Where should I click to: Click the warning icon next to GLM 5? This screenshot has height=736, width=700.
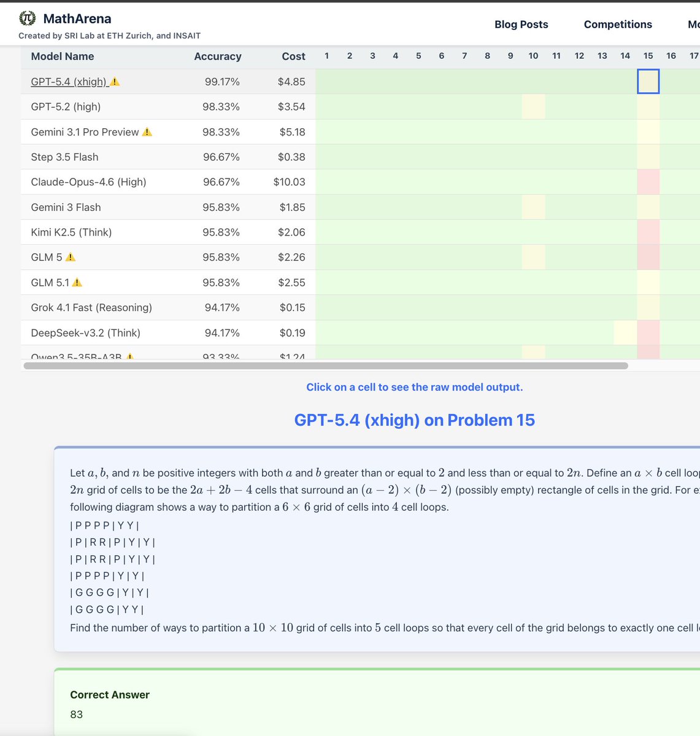coord(71,257)
